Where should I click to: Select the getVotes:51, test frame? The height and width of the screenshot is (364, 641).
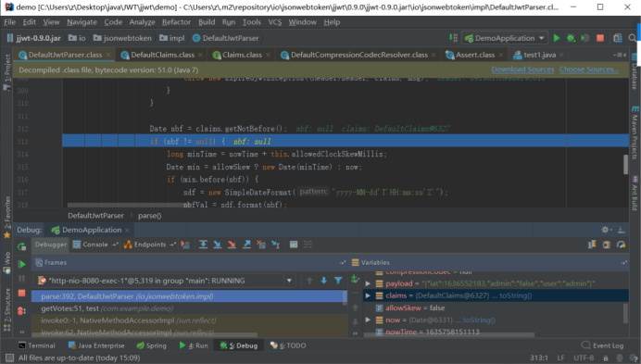pos(189,308)
